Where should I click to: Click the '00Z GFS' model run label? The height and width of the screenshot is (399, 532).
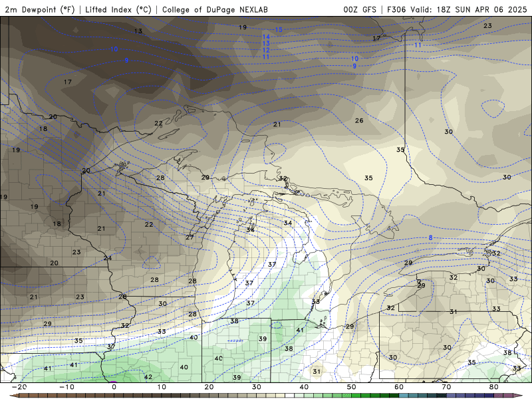pos(360,9)
